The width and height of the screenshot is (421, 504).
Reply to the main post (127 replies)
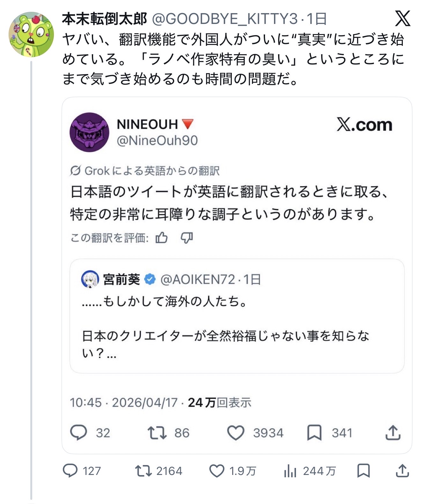(70, 471)
